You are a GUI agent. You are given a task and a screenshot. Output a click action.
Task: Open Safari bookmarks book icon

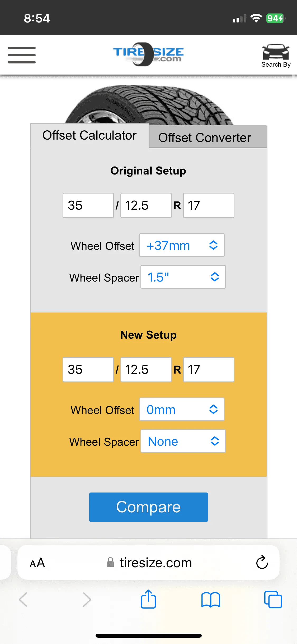click(210, 599)
